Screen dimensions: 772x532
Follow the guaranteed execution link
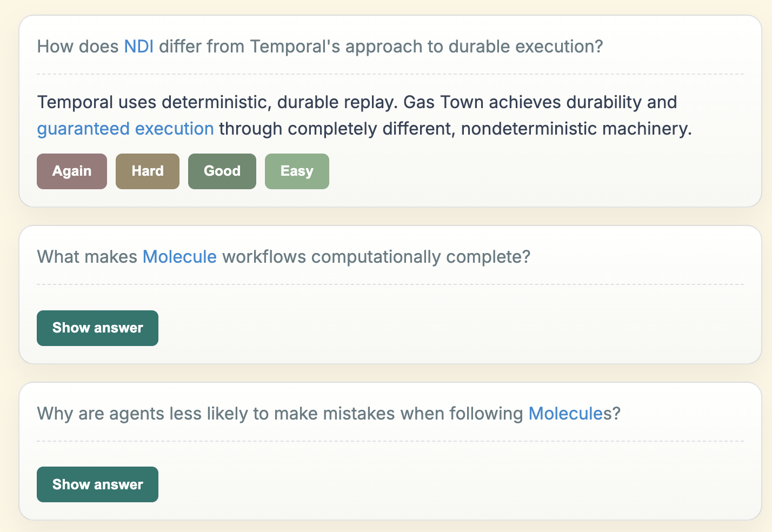(125, 129)
